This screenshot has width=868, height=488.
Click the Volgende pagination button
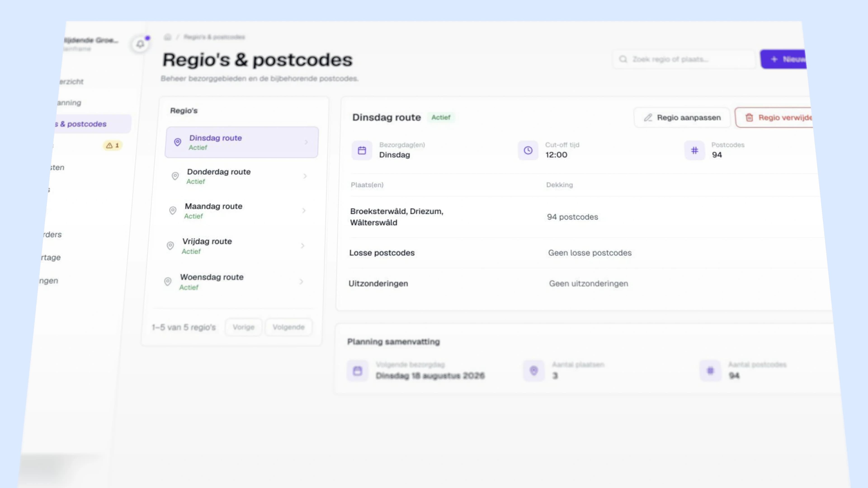pos(288,327)
